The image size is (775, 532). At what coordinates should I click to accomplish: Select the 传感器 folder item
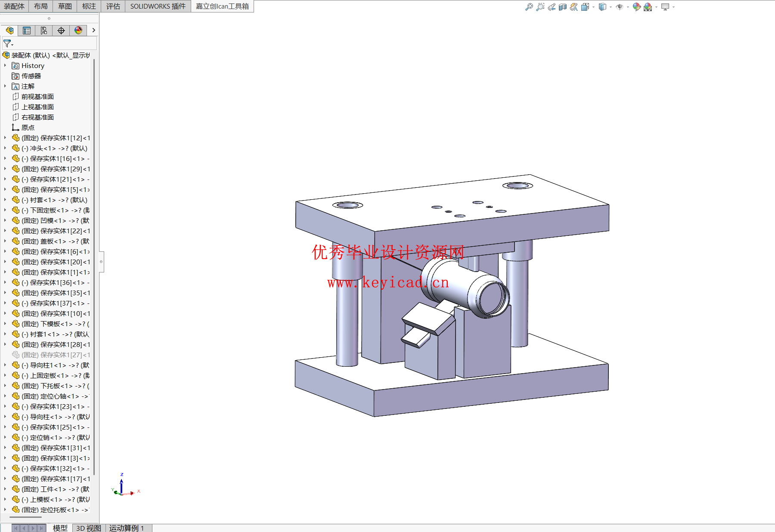[x=31, y=76]
